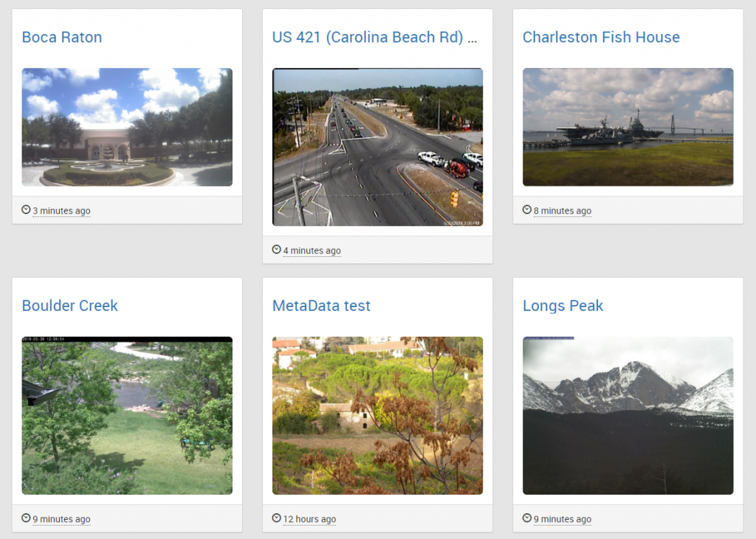Select the Charleston harbor ship webcam image

pos(628,127)
